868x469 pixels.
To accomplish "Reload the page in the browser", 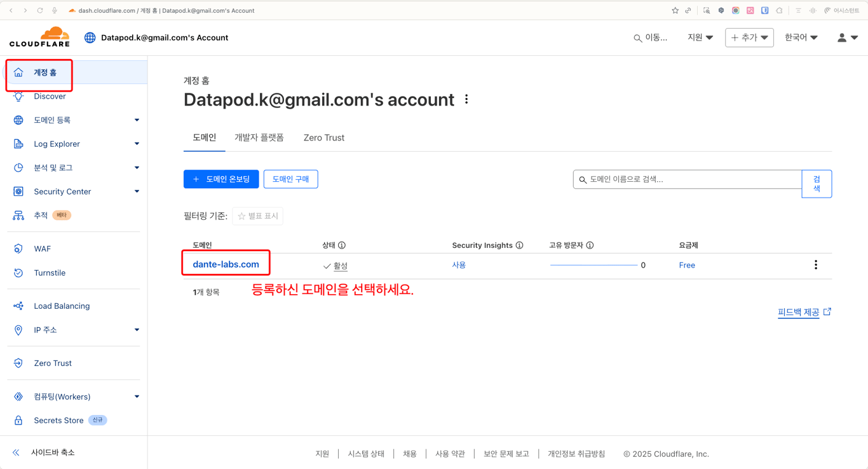I will point(40,11).
